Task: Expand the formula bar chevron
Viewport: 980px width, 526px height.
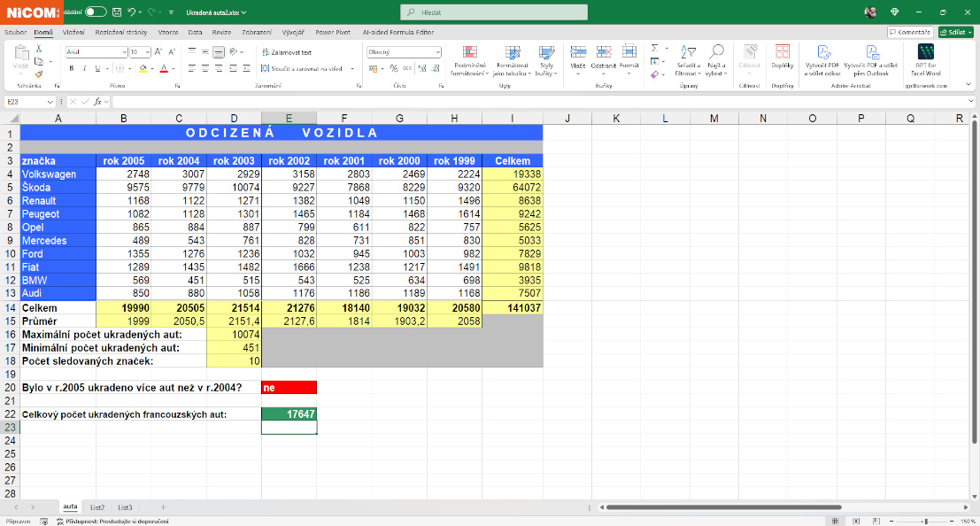Action: [x=970, y=101]
